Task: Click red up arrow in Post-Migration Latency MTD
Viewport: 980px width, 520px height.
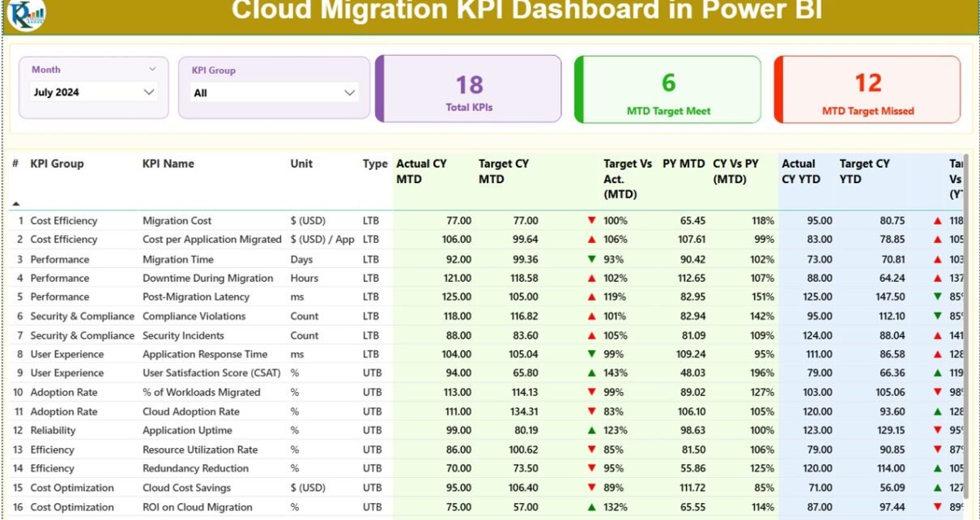Action: 592,297
